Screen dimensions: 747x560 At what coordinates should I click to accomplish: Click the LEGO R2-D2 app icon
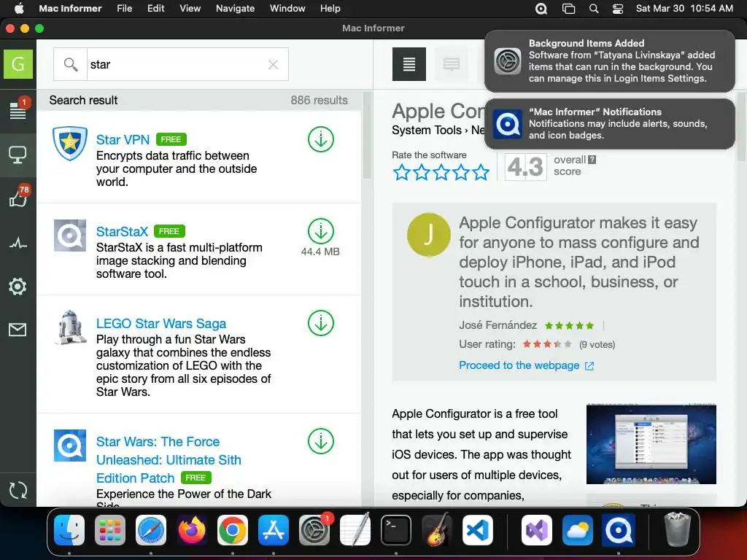pos(70,327)
